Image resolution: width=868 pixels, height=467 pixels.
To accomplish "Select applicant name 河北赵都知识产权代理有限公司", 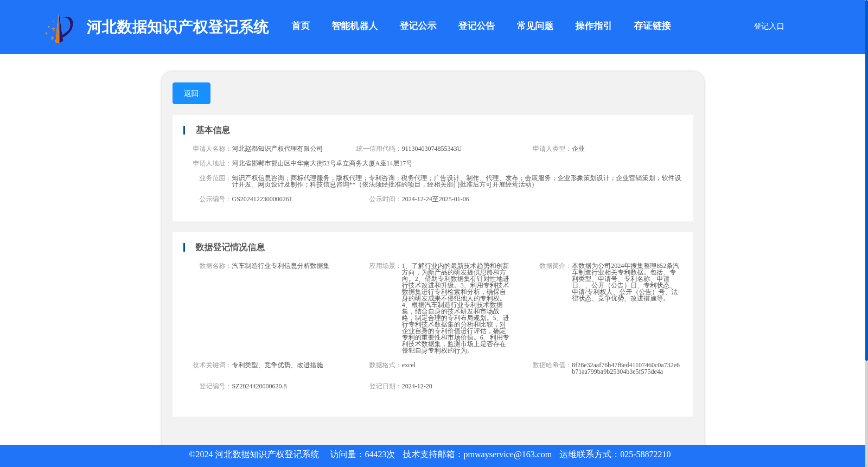I will pyautogui.click(x=277, y=149).
